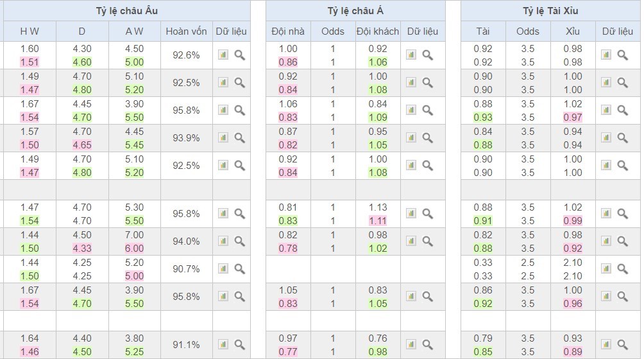Click magnifier in the 91.1% payout row

pyautogui.click(x=239, y=344)
